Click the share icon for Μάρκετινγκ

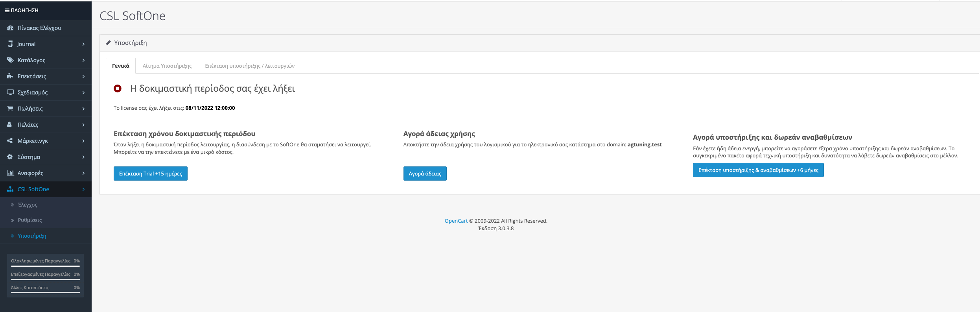pos(10,141)
